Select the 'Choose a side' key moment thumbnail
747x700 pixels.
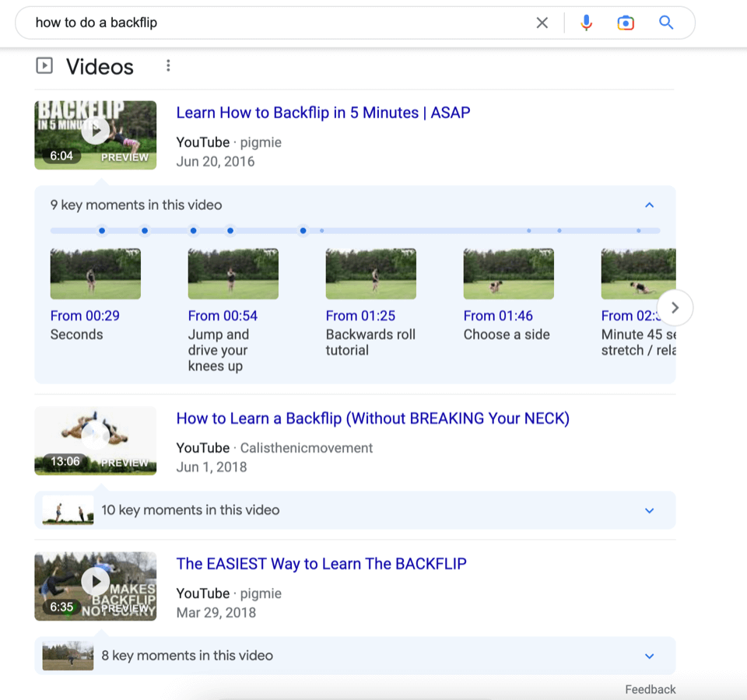508,273
